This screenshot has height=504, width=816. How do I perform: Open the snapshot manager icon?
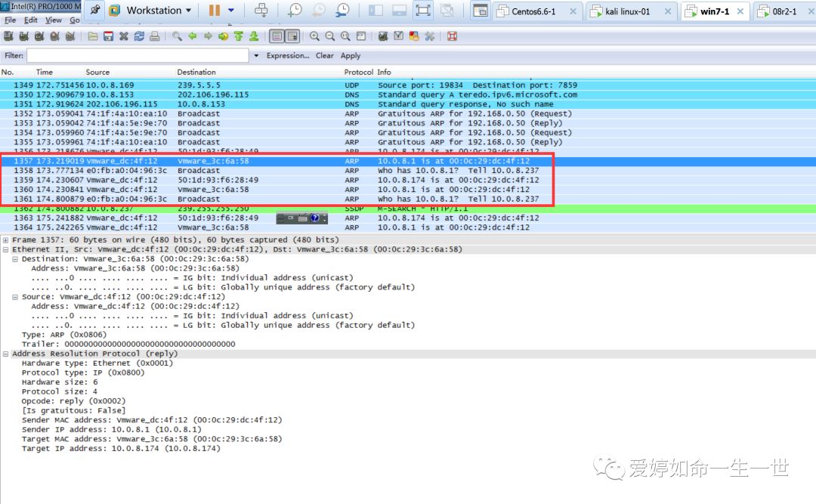click(x=343, y=11)
